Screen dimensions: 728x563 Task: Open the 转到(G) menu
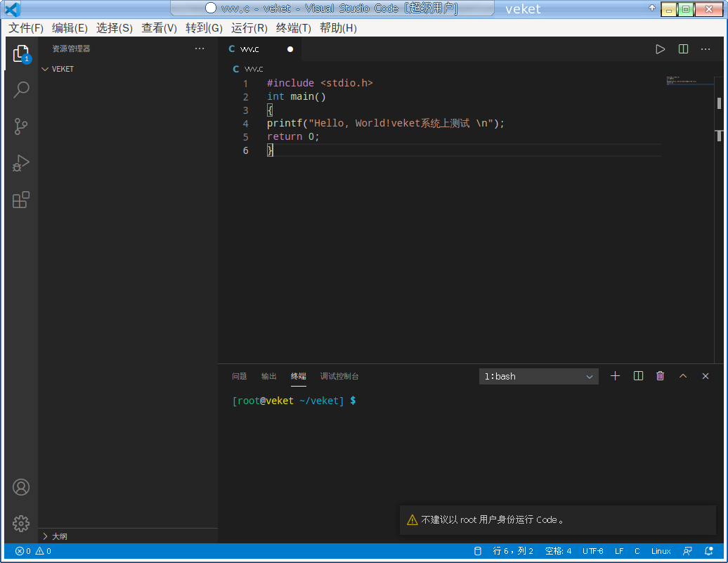point(204,28)
